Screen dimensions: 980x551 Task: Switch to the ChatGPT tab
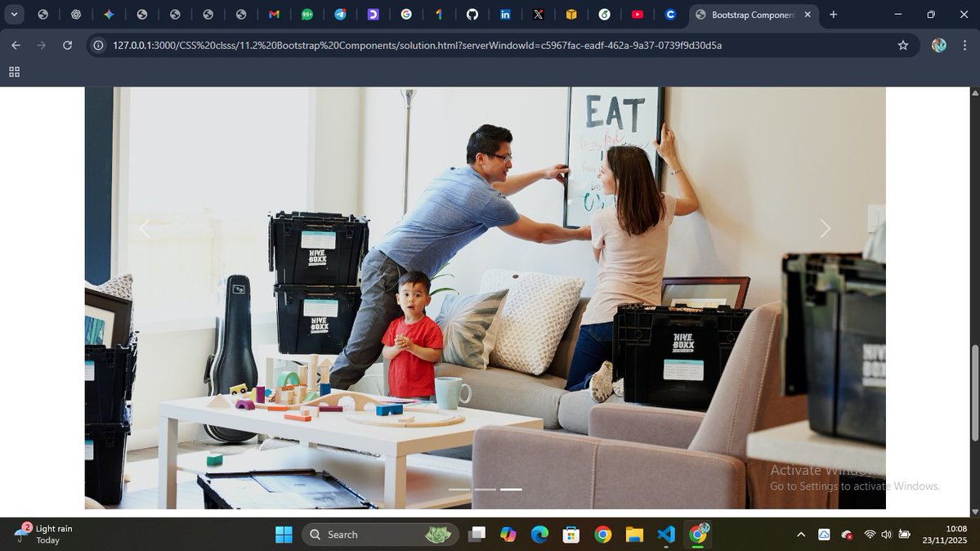[76, 15]
